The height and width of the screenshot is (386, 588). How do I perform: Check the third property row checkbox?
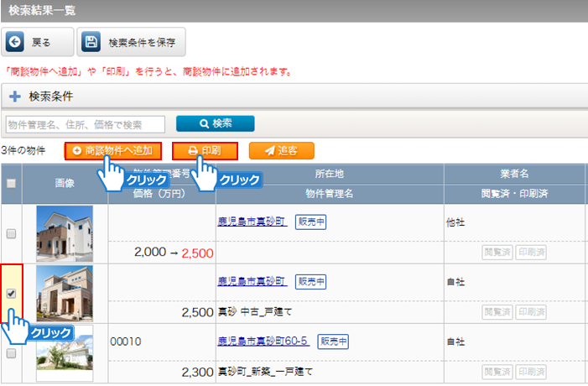click(x=11, y=353)
